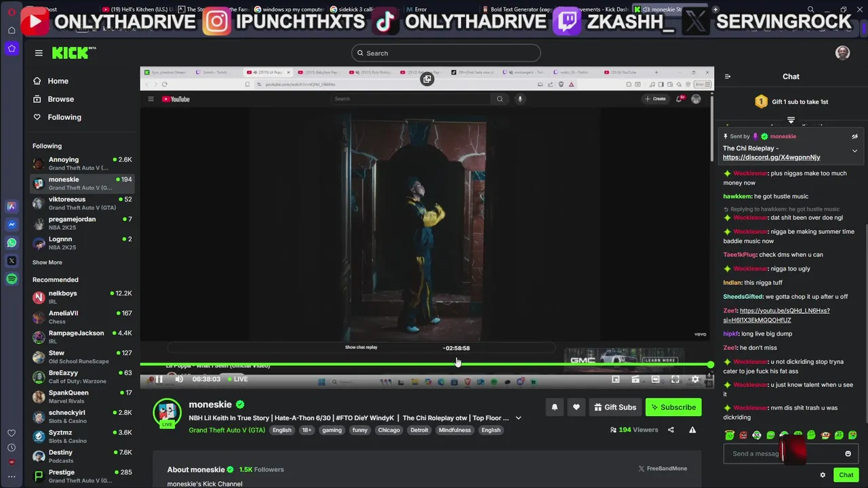Viewport: 868px width, 488px height.
Task: Click the Gift Subs button
Action: point(615,407)
